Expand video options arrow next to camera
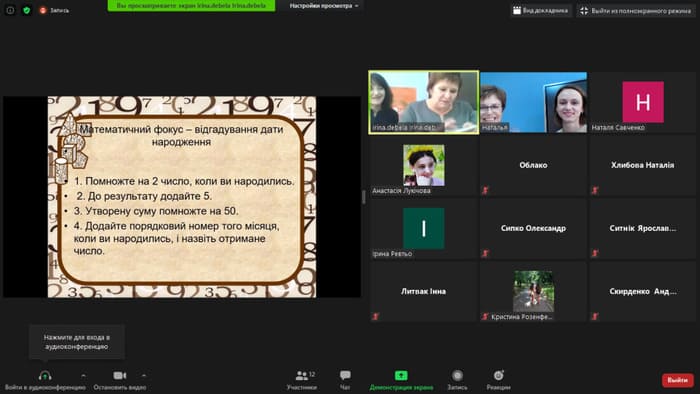Viewport: 700px width, 394px height. [144, 375]
